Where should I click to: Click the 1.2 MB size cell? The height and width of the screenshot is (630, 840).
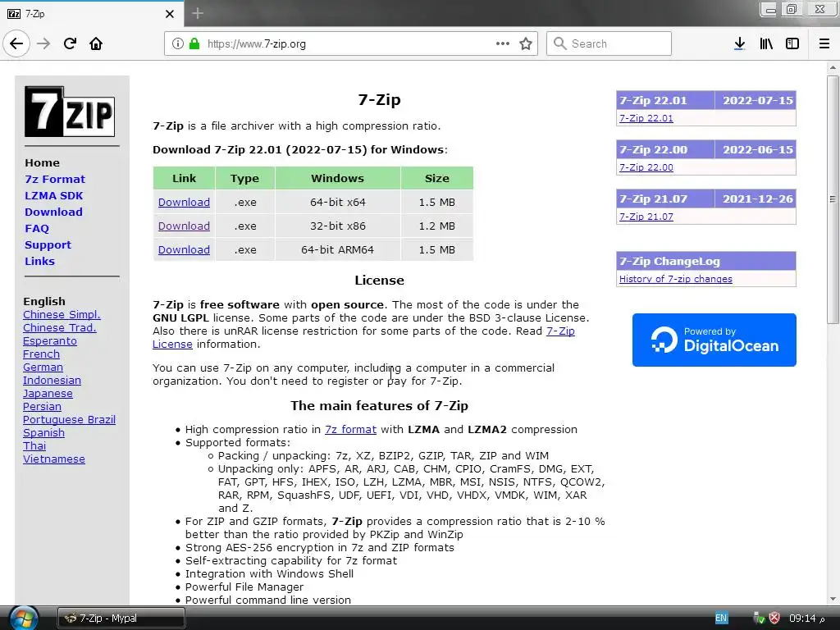(x=436, y=226)
